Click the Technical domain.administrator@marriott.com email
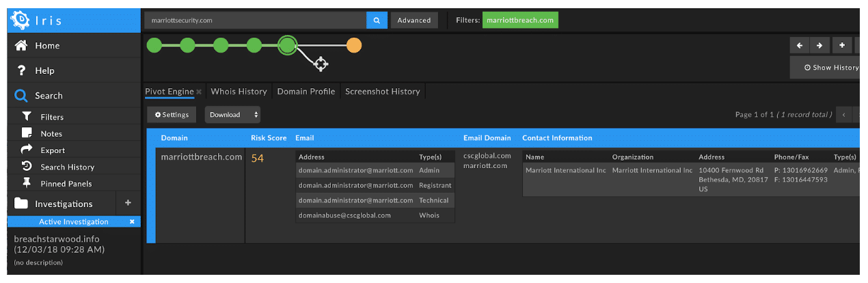Viewport: 868px width, 283px height. point(355,200)
